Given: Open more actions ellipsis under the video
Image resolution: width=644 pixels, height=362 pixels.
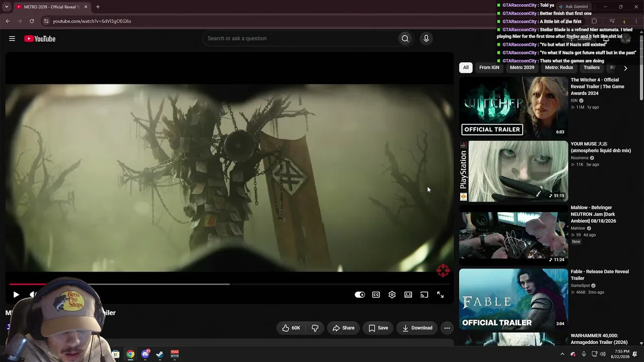Looking at the screenshot, I should (x=447, y=328).
